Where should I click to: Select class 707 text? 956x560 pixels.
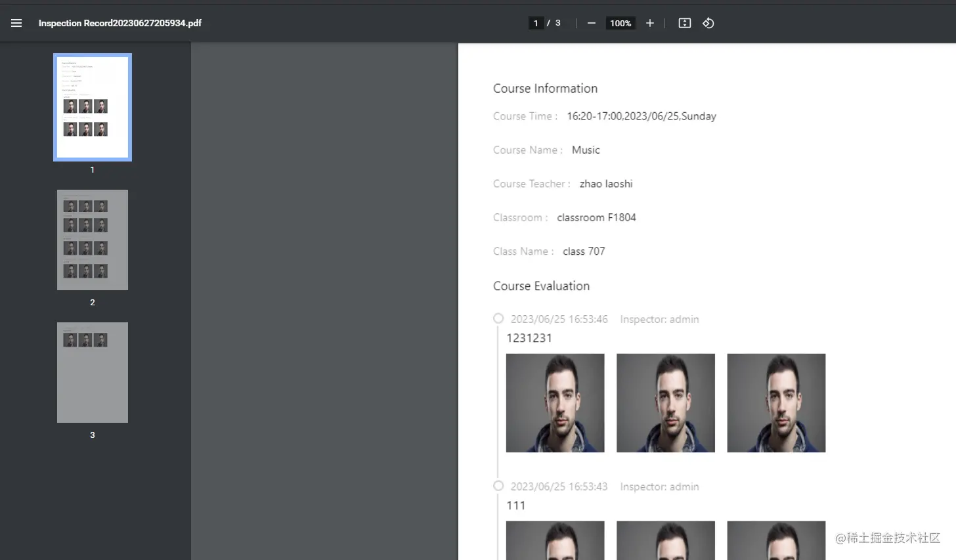click(584, 251)
